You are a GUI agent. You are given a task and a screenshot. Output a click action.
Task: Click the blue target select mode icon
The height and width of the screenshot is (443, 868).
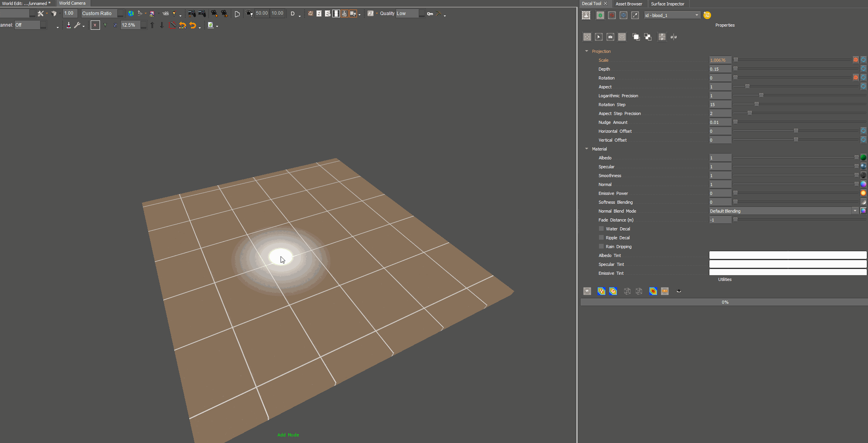[623, 15]
